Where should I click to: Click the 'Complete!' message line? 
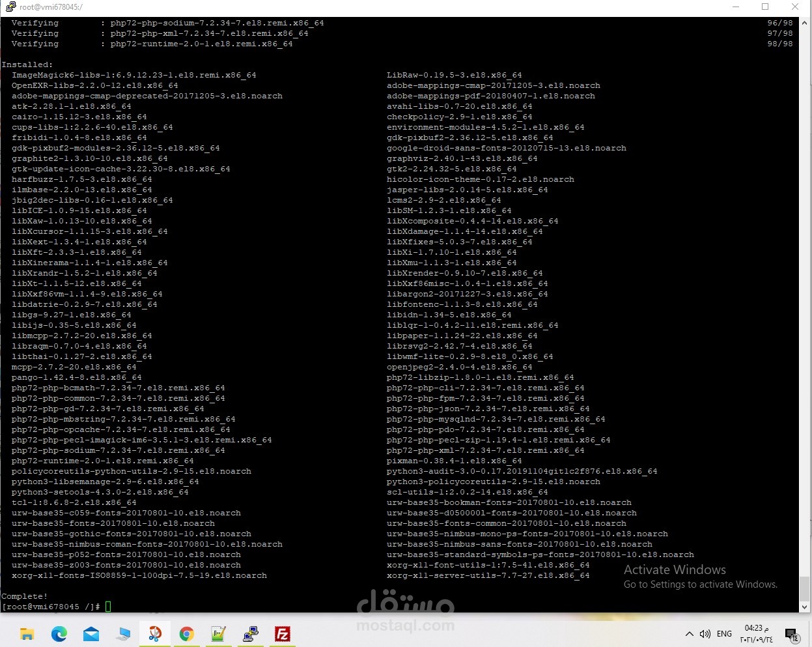(x=25, y=596)
